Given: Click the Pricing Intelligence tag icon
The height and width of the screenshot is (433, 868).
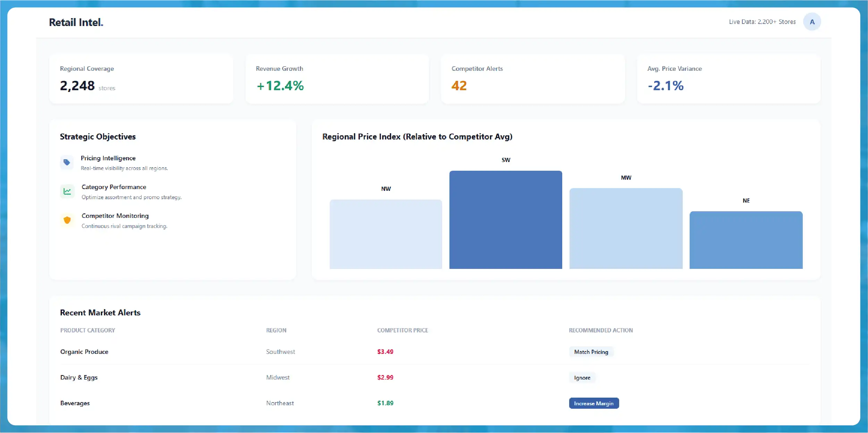Looking at the screenshot, I should click(67, 162).
